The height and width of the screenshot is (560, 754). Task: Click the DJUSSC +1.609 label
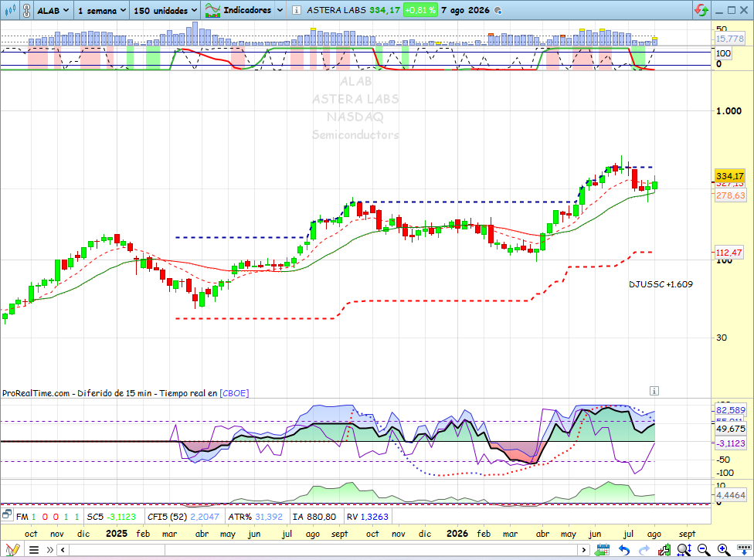tap(661, 284)
